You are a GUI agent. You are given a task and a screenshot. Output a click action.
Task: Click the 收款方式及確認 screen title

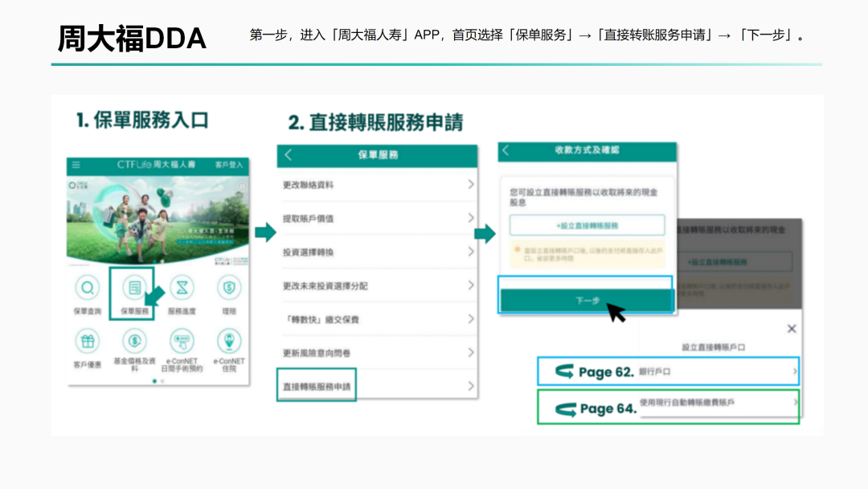[588, 150]
